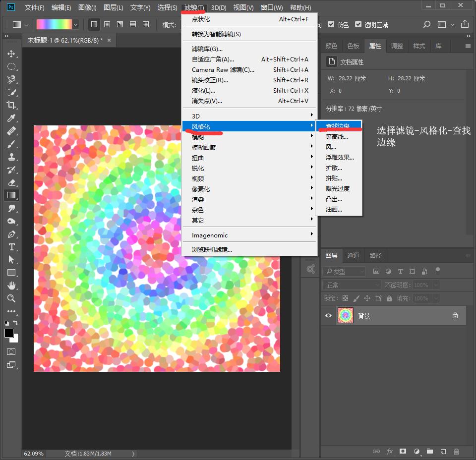The height and width of the screenshot is (460, 476).
Task: Open the layer blend mode 正常 dropdown
Action: 352,285
